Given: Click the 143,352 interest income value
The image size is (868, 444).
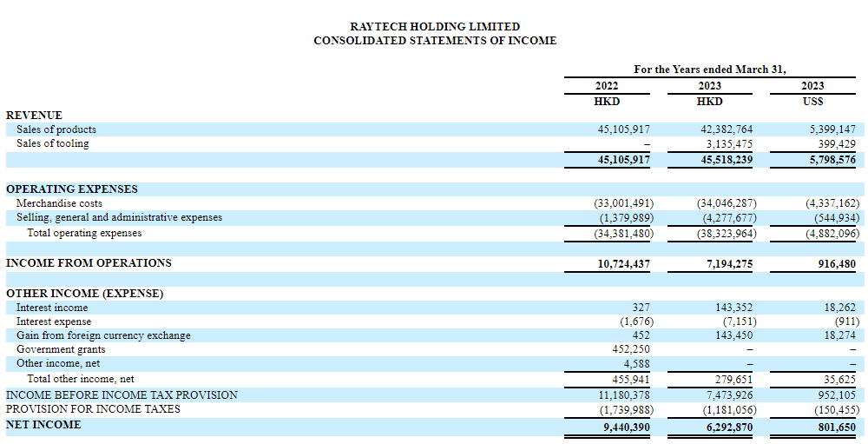Looking at the screenshot, I should click(x=733, y=308).
